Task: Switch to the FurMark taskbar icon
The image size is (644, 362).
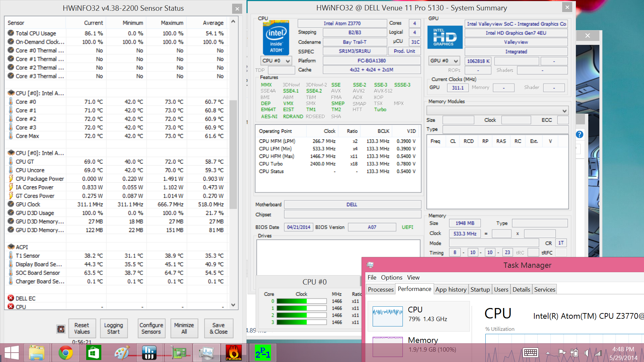Action: coord(234,353)
